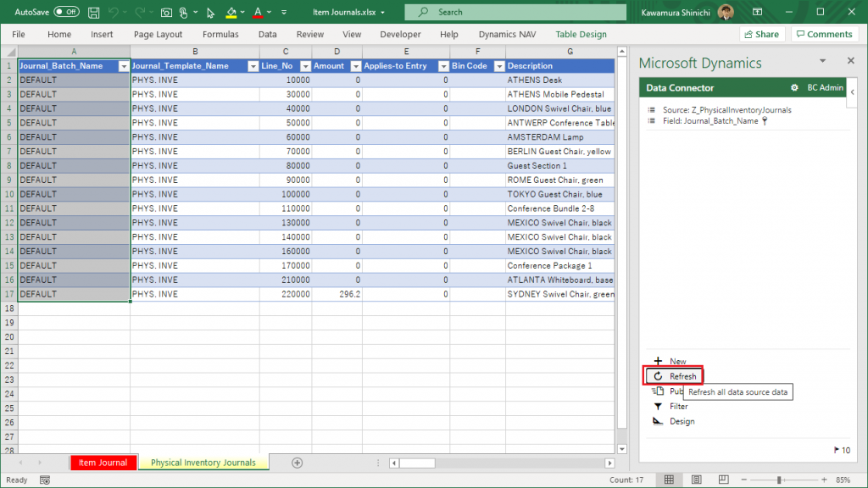
Task: Open the Formulas tab
Action: click(220, 34)
